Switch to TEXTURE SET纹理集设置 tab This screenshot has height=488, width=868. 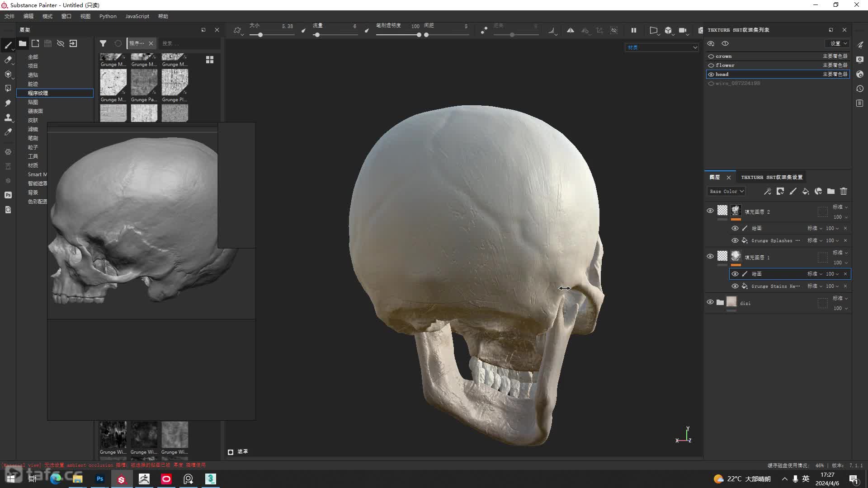point(772,177)
